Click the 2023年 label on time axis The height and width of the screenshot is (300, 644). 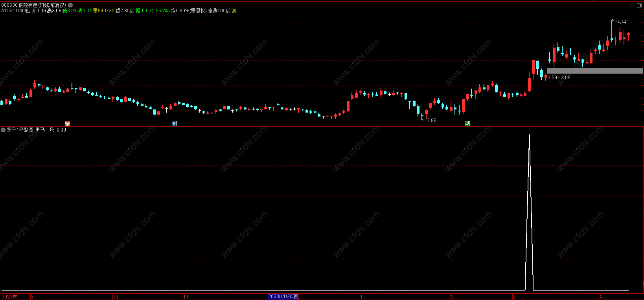(9, 297)
